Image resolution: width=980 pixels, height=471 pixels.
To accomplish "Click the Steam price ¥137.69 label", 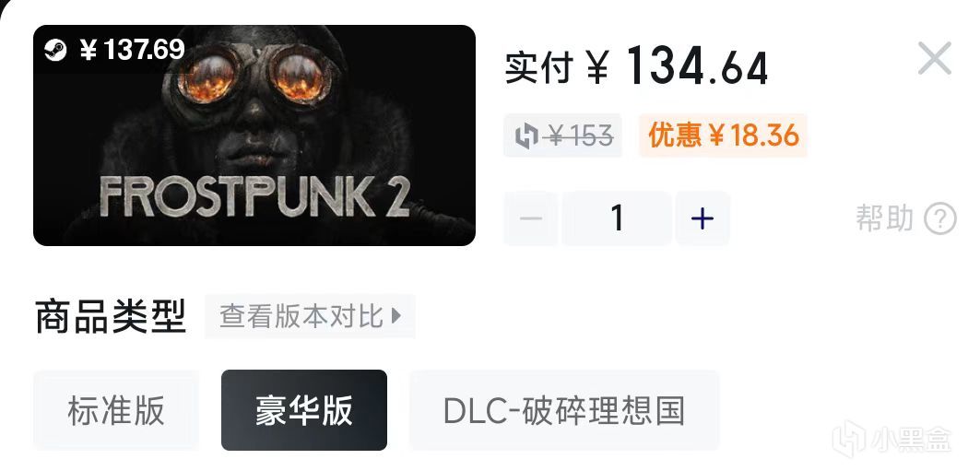I will [x=132, y=50].
